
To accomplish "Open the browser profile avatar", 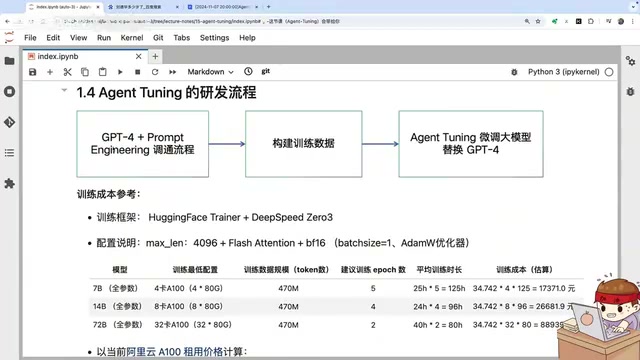I will 621,21.
